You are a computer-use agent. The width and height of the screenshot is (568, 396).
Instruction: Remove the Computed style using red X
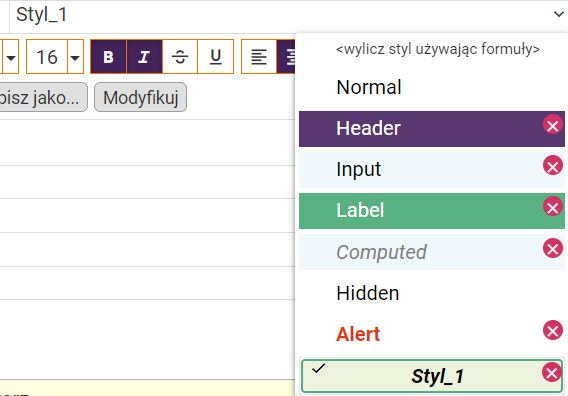pyautogui.click(x=552, y=248)
